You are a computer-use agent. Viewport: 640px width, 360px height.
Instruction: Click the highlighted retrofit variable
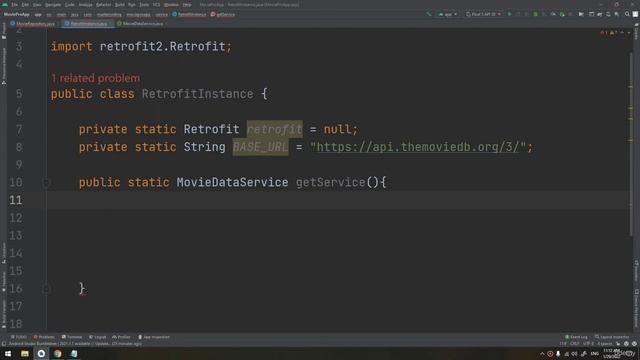(x=274, y=129)
